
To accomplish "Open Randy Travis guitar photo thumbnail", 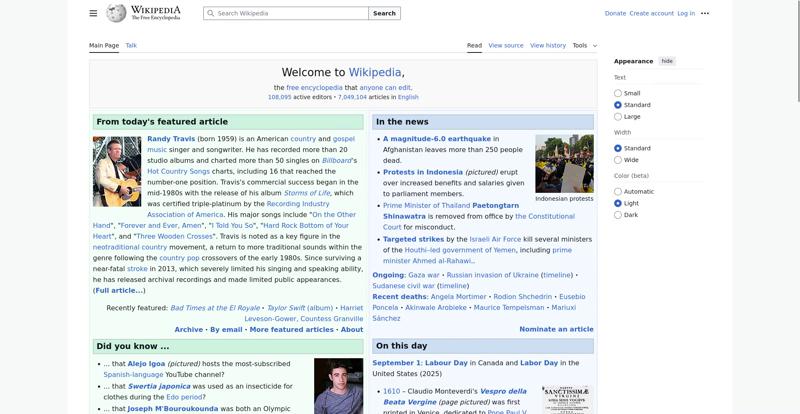I will [x=117, y=171].
